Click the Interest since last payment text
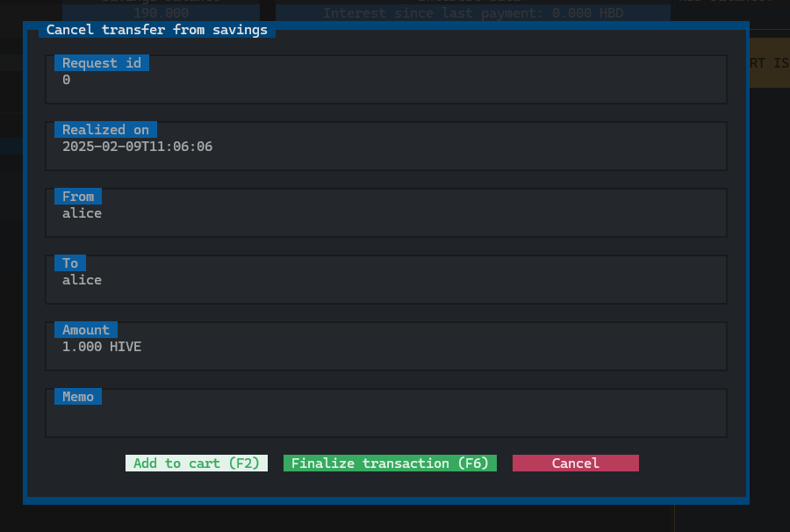Viewport: 790px width, 532px height. 472,13
